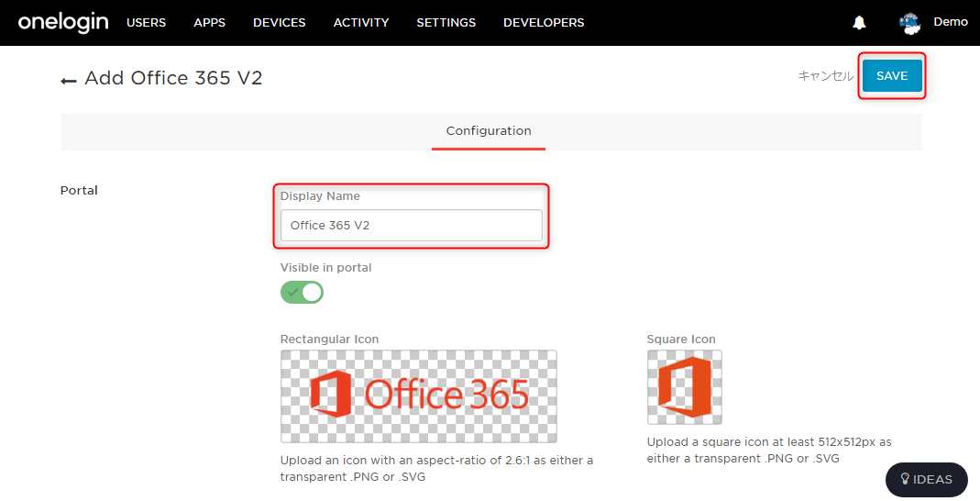Open the Demo user avatar
This screenshot has height=501, width=980.
click(910, 23)
